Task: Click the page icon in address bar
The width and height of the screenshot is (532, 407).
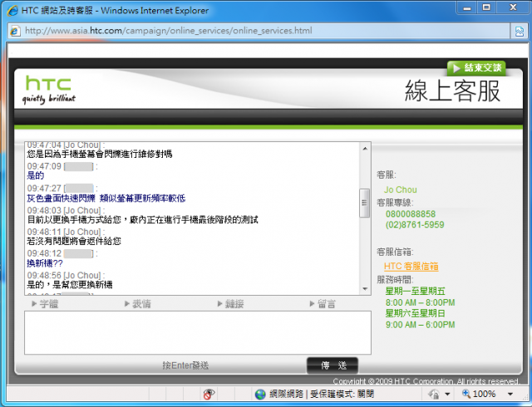Action: 15,31
